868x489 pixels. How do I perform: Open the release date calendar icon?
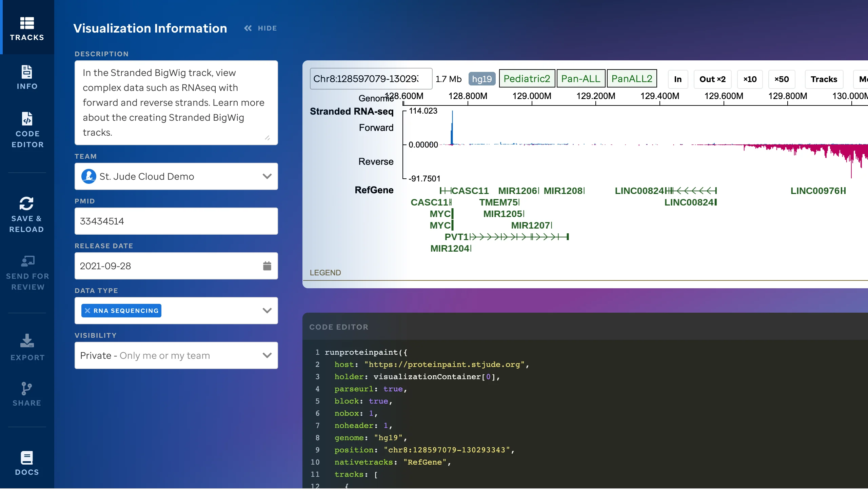click(x=267, y=266)
